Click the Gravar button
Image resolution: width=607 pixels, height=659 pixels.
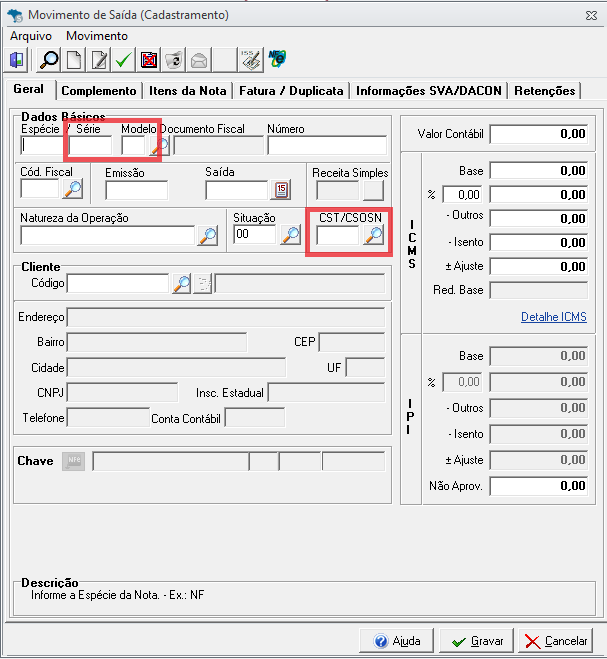pos(477,641)
